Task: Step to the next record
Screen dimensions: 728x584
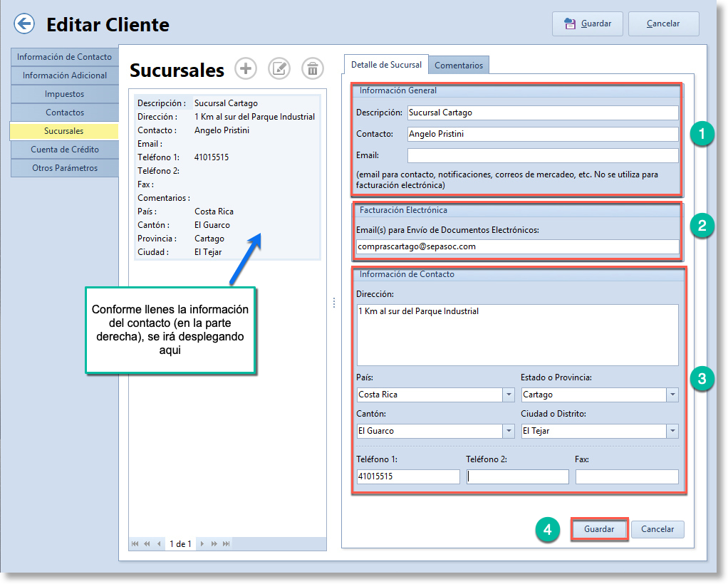Action: [x=202, y=543]
